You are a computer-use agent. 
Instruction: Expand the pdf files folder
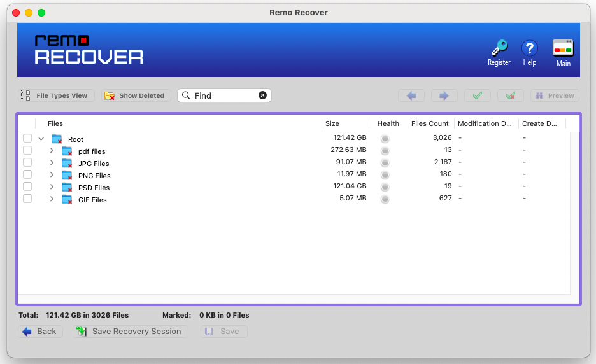pyautogui.click(x=52, y=151)
